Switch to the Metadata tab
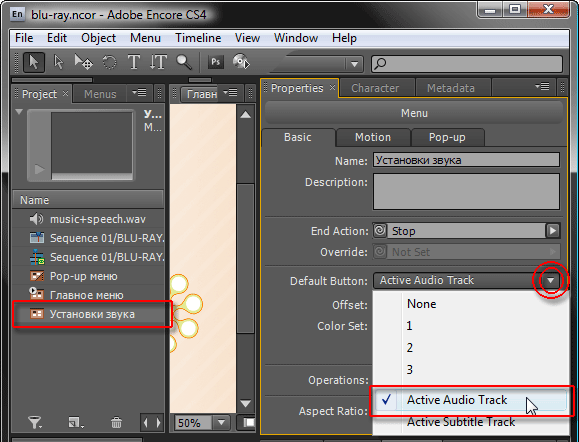 click(x=450, y=88)
